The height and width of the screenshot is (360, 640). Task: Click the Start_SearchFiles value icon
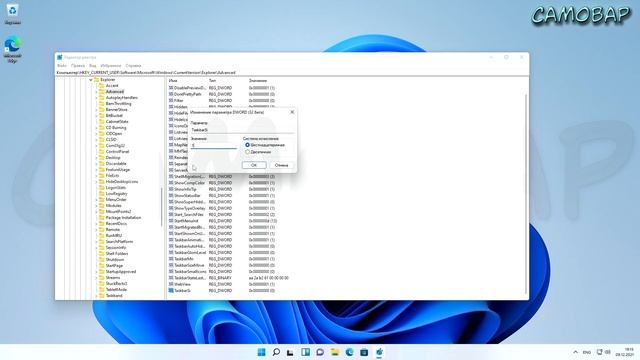coord(171,215)
